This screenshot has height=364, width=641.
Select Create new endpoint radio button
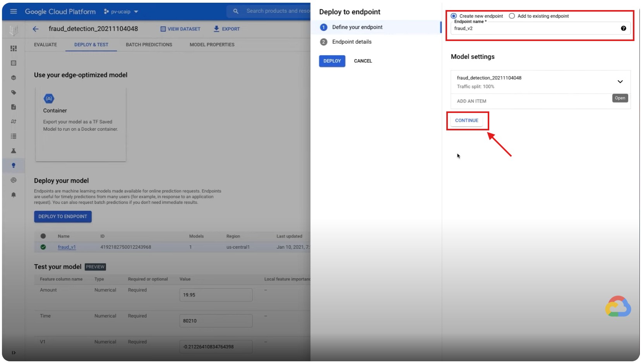[454, 16]
